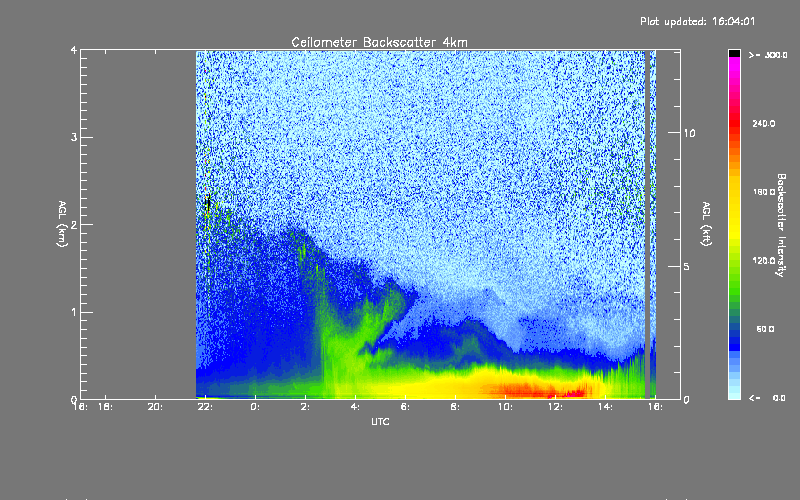Select the 'AGL (kft)' right axis label
This screenshot has width=800, height=500.
(706, 224)
